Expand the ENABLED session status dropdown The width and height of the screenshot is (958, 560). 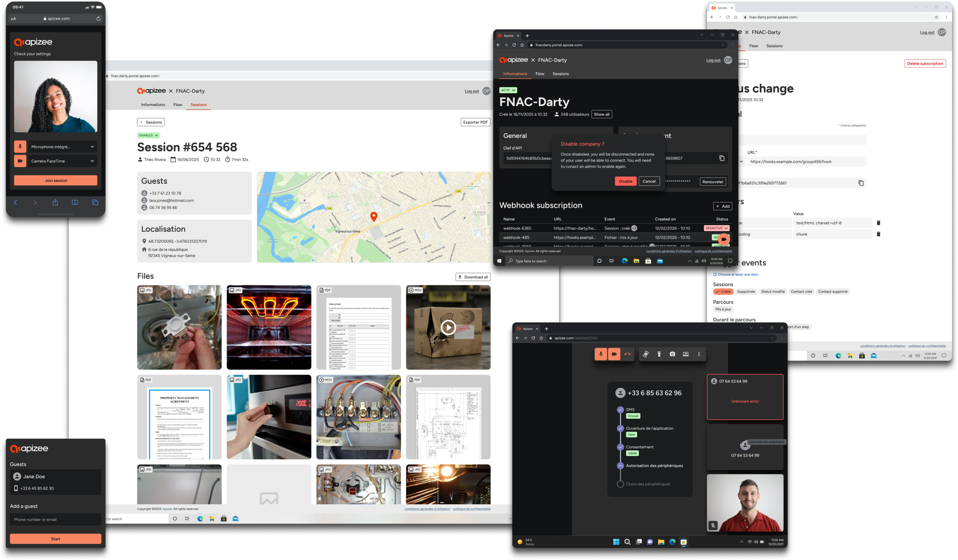tap(148, 135)
